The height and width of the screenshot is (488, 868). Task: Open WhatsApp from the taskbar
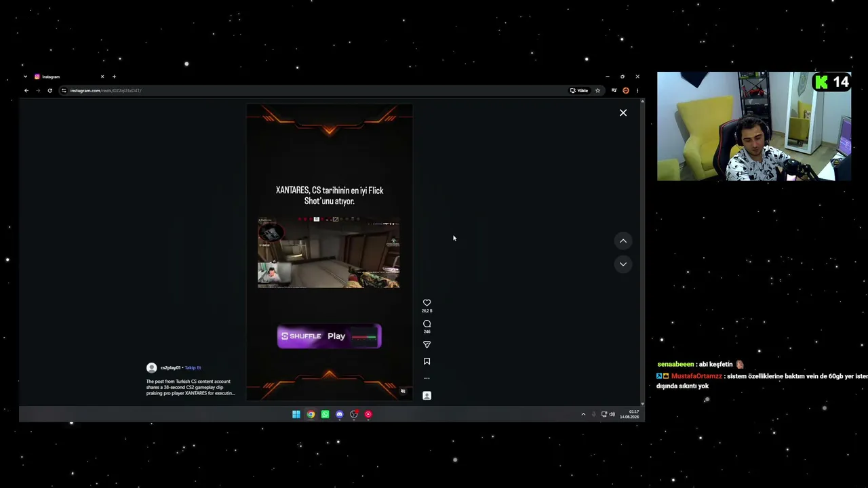[x=325, y=414]
